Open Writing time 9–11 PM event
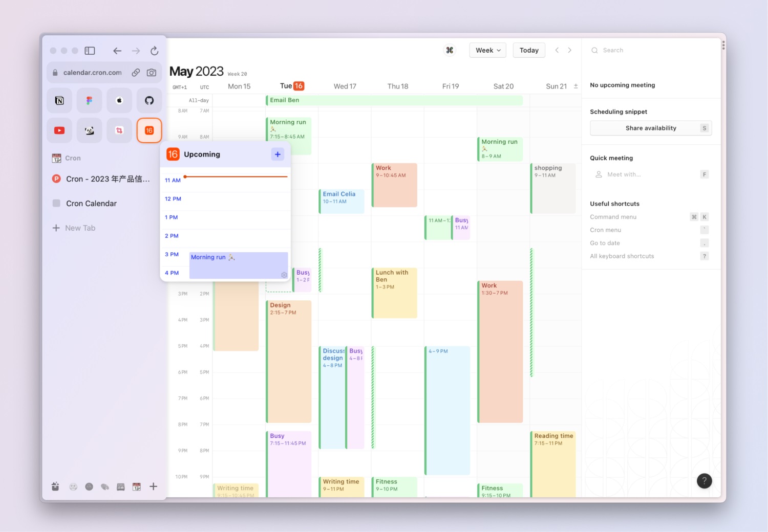This screenshot has height=532, width=768. [342, 487]
